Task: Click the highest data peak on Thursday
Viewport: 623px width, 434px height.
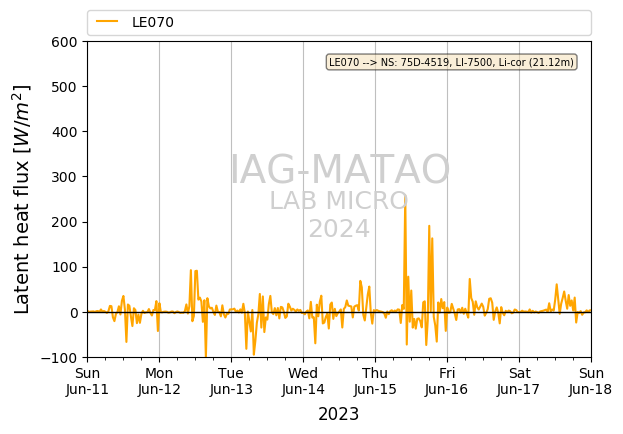Action: click(x=405, y=197)
